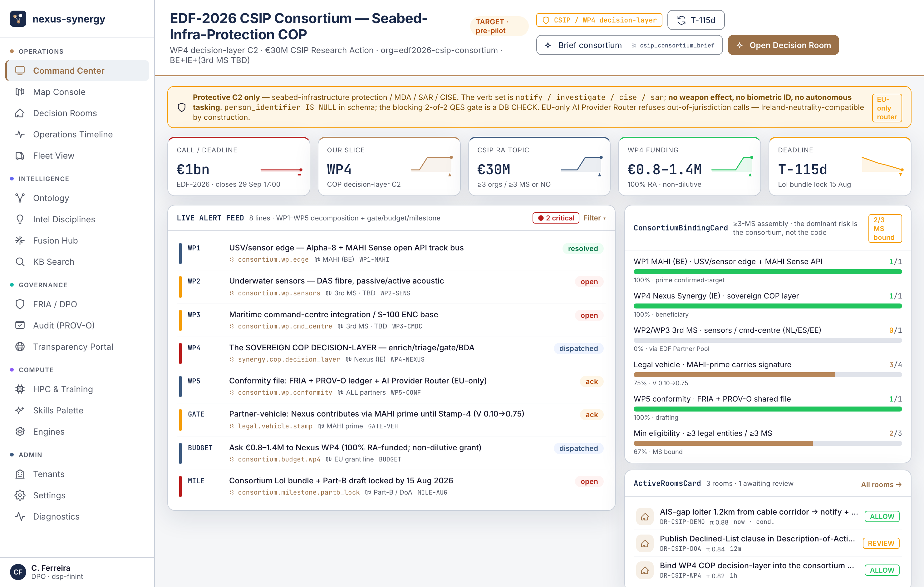Click the KB Search magnifier icon
Screen dimensions: 924x587
[x=20, y=261]
